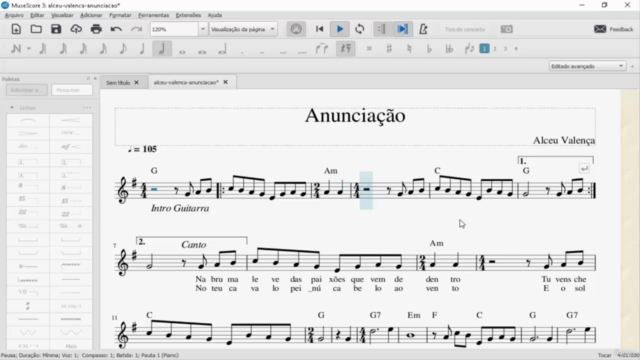Screen dimensions: 640x360
Task: Apply double flat accidental
Action: point(449,49)
